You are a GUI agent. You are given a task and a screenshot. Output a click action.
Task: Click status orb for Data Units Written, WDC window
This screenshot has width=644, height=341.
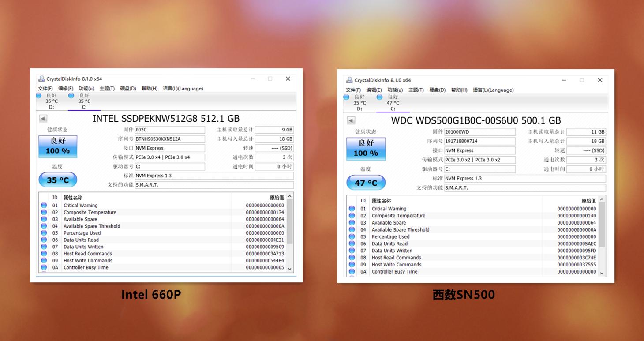pyautogui.click(x=352, y=251)
